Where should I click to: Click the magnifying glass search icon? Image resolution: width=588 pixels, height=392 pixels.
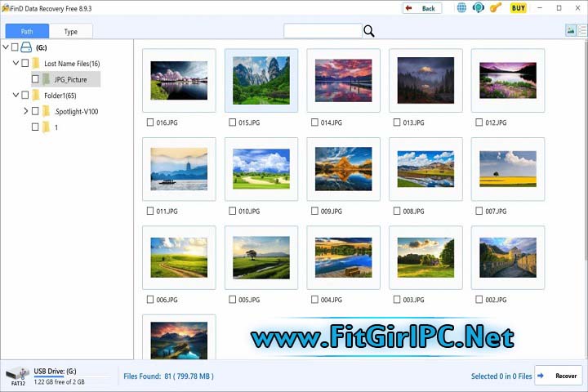369,31
